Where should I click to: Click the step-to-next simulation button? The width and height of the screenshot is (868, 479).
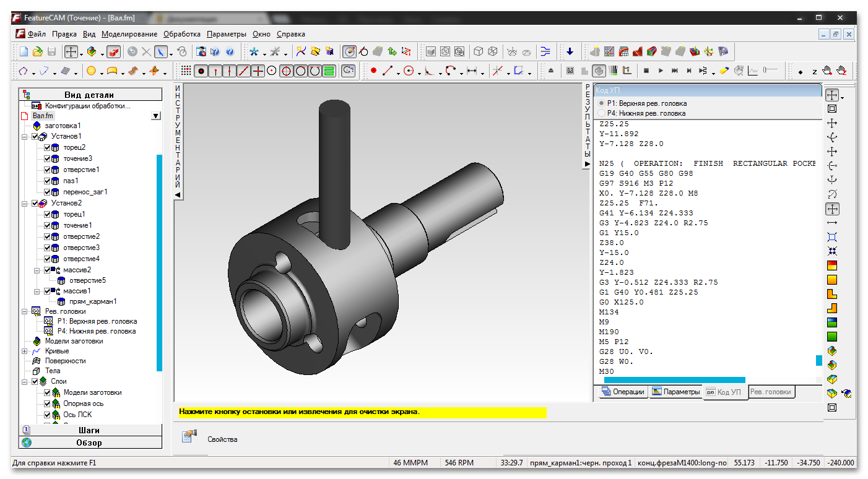pos(689,71)
